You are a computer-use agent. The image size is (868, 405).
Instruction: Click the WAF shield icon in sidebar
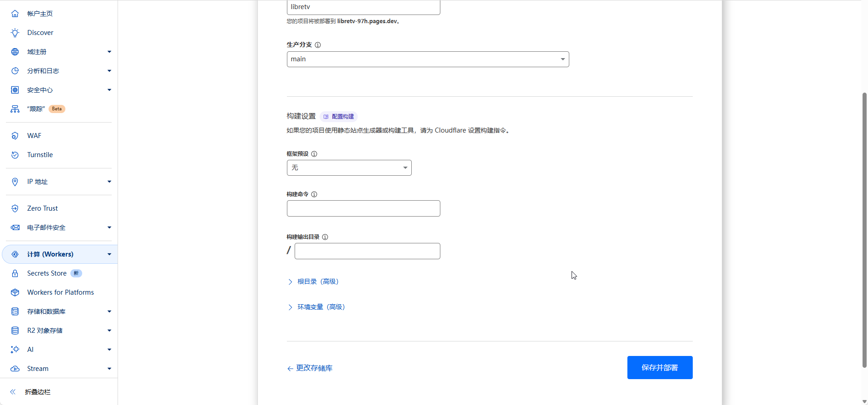tap(15, 136)
